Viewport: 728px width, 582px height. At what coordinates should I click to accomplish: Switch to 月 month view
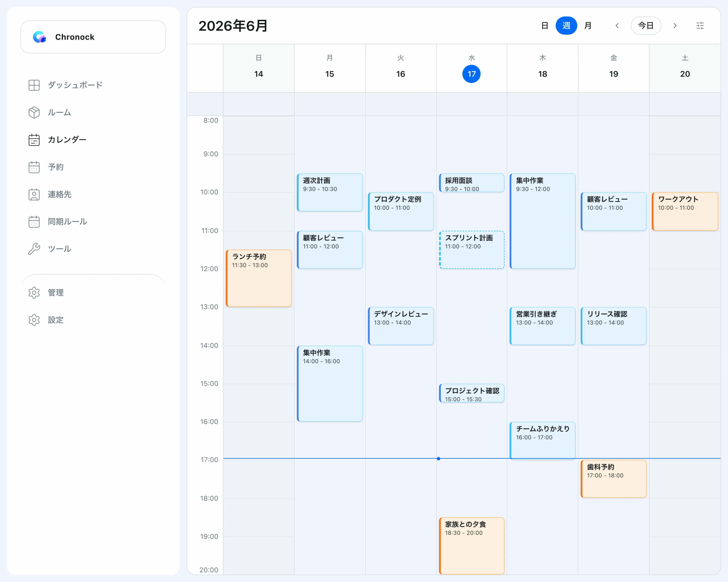[x=588, y=26]
